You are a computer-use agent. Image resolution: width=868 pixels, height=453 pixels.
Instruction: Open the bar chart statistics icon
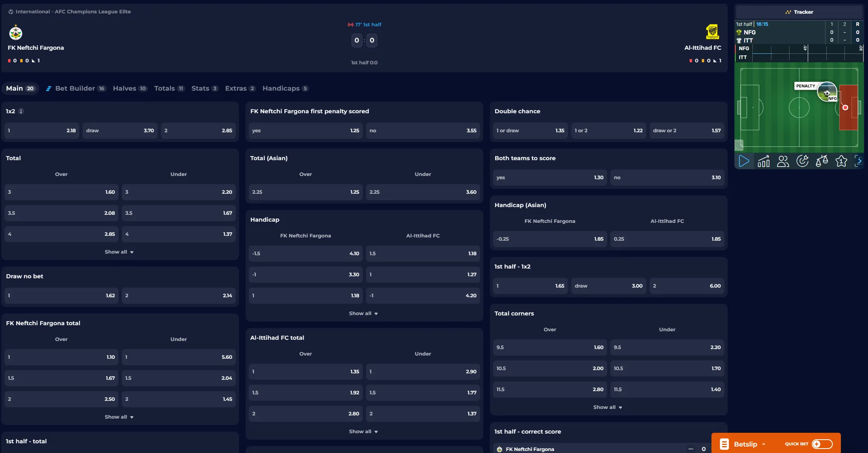coord(763,161)
